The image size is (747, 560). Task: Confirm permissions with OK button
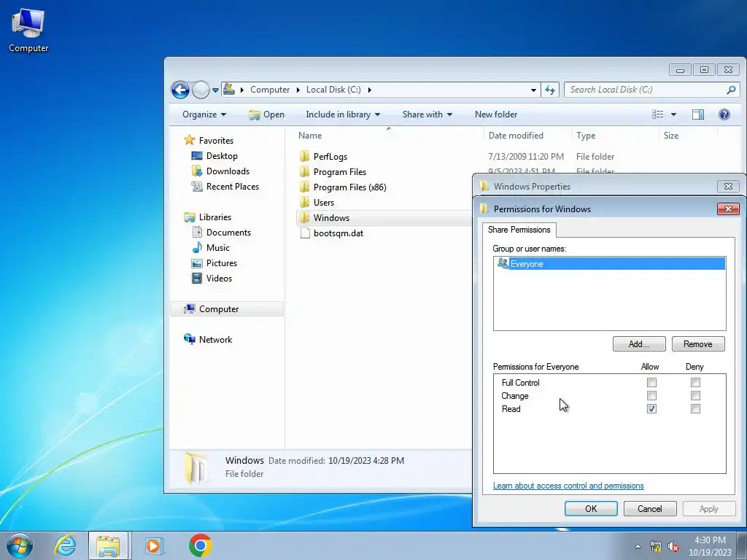(x=591, y=508)
